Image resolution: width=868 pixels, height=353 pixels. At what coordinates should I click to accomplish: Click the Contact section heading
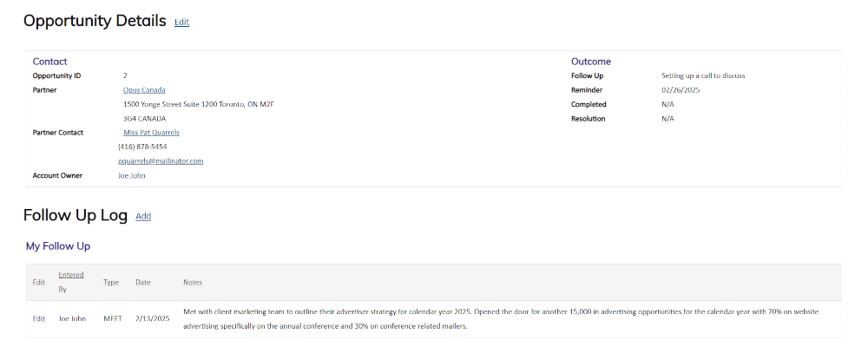49,62
